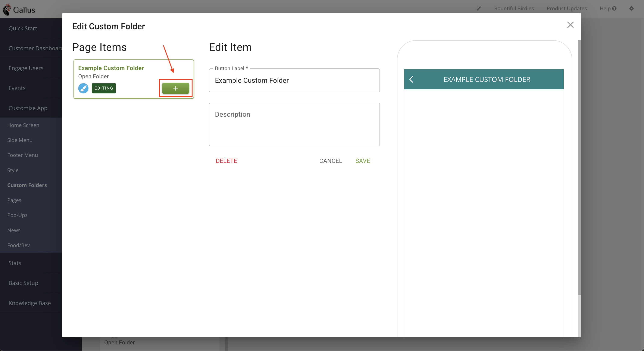Image resolution: width=644 pixels, height=351 pixels.
Task: Click the back arrow in phone preview
Action: click(411, 79)
